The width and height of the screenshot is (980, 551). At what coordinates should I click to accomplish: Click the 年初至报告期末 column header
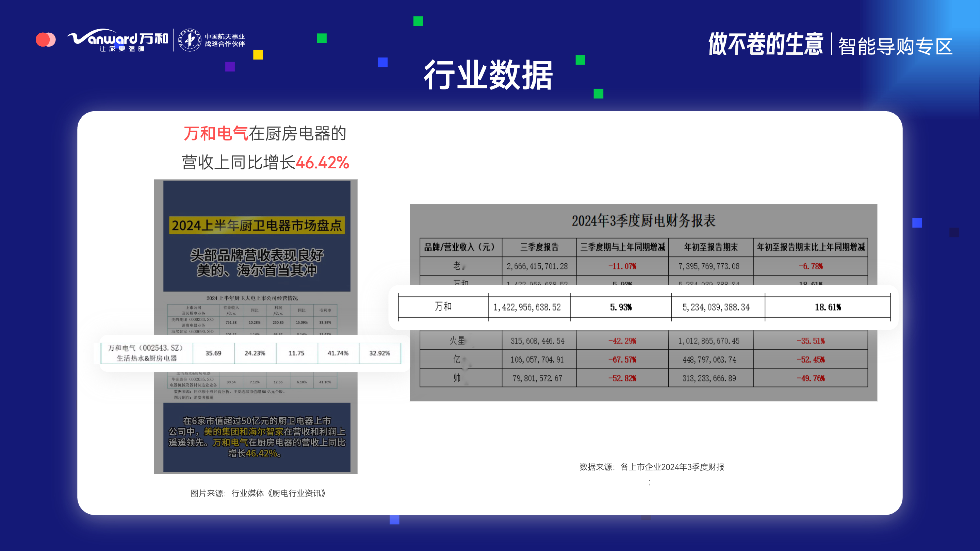(x=710, y=247)
